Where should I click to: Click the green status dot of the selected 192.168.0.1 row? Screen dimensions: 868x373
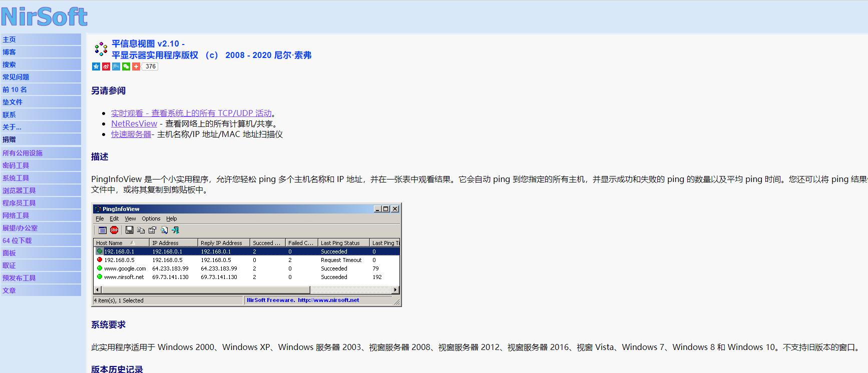(100, 251)
